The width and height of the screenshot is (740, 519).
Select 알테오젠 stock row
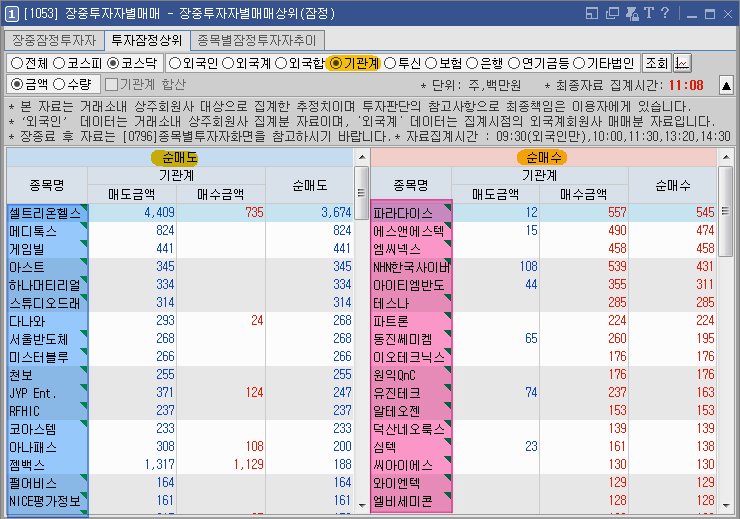[x=412, y=411]
